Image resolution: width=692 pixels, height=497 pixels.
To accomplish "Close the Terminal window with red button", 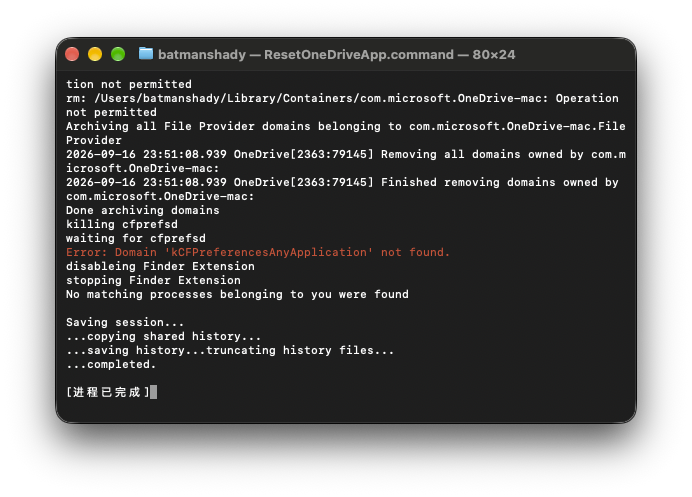I will pos(72,54).
